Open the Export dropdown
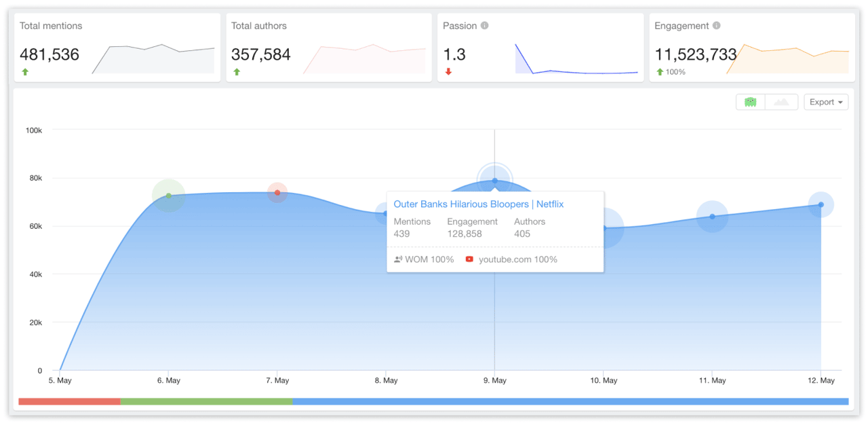Viewport: 868px width, 425px height. 825,102
